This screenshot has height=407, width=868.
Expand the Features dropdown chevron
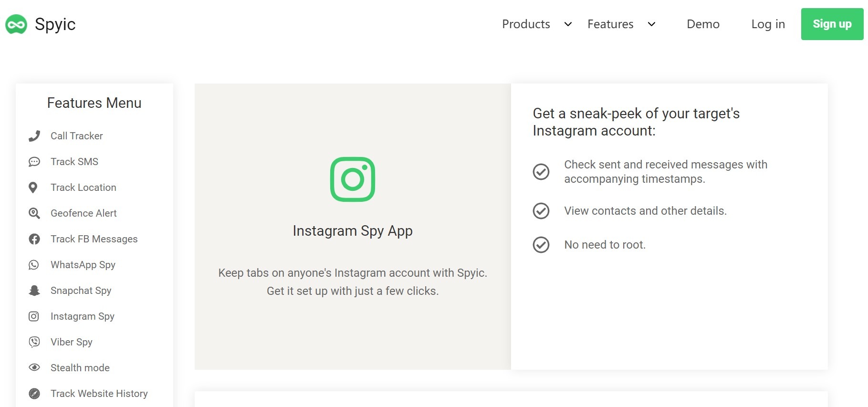pos(651,24)
